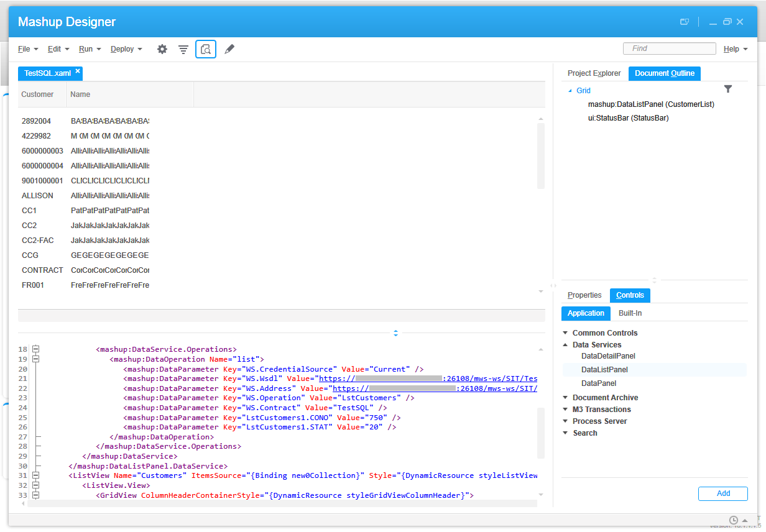
Task: Switch to the Project Explorer tab
Action: coord(594,73)
